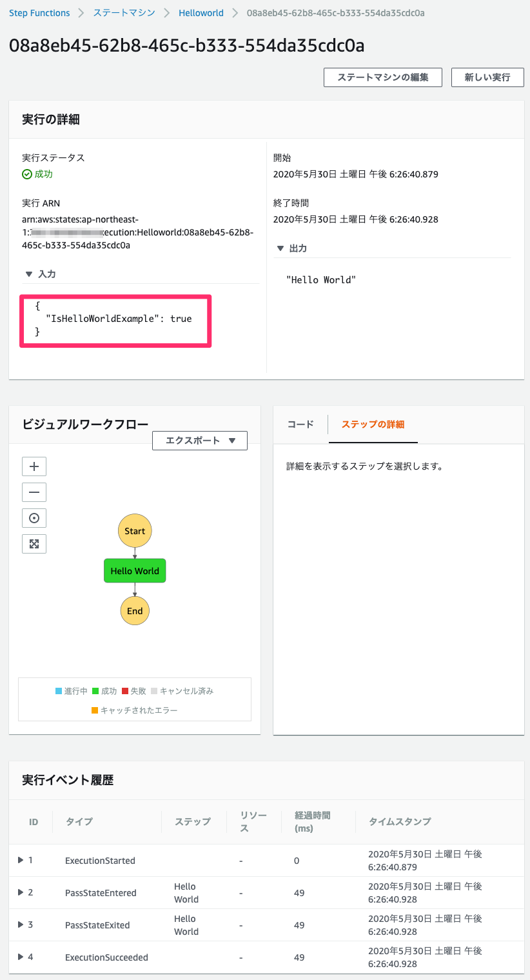Switch to the コード tab
The image size is (530, 980).
300,425
